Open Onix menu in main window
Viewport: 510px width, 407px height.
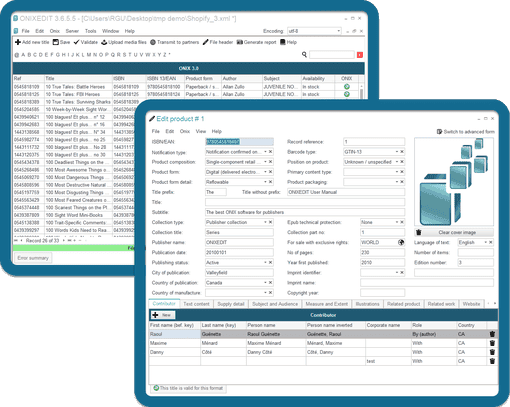pyautogui.click(x=55, y=31)
